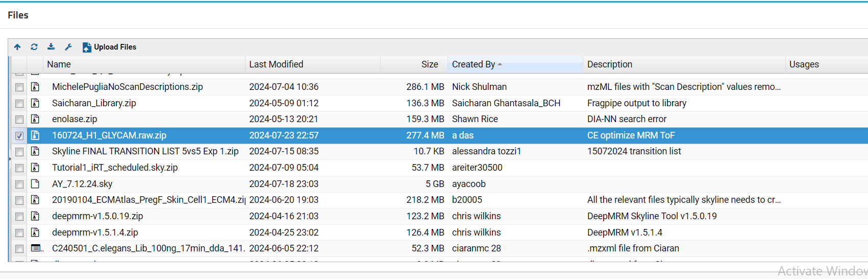
Task: Click the refresh icon in toolbar
Action: (34, 47)
